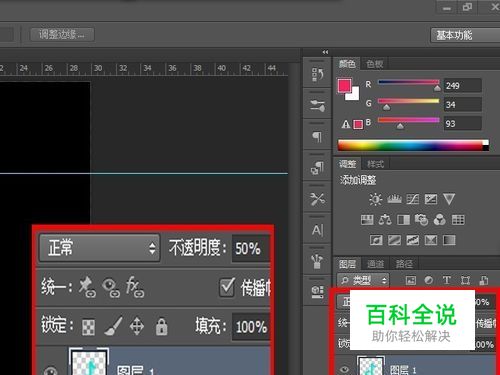Switch to the 色板 tab

click(x=375, y=64)
